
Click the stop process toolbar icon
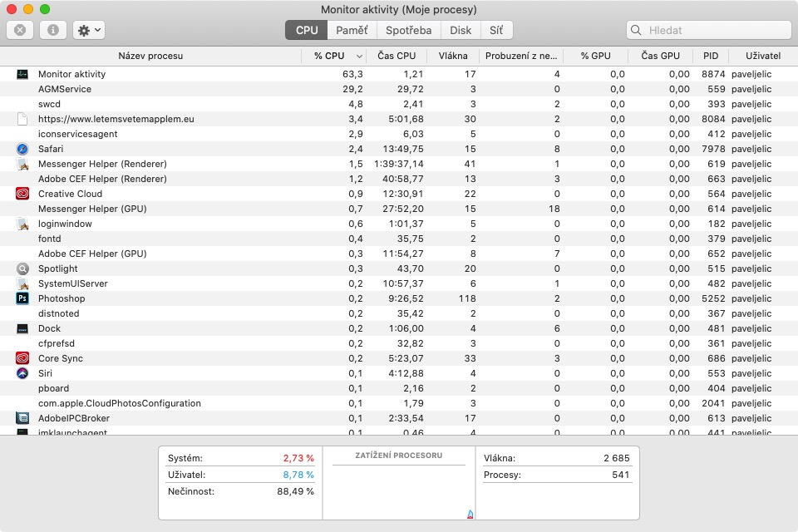pyautogui.click(x=20, y=30)
